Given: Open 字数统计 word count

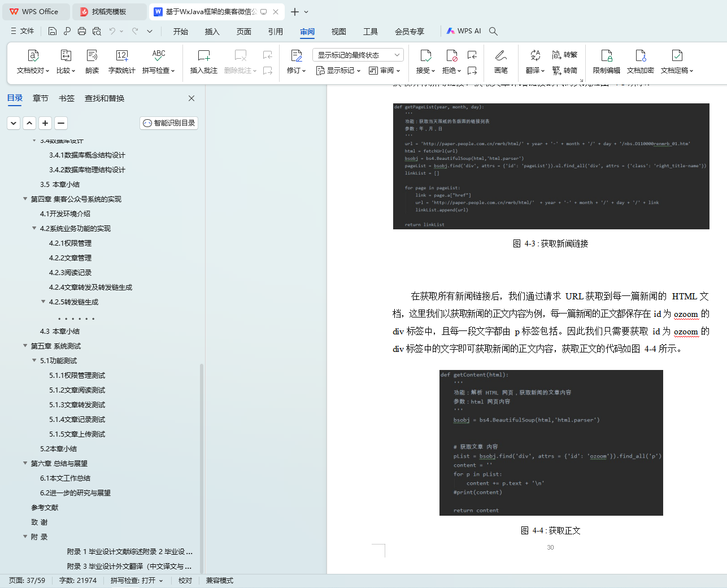Looking at the screenshot, I should pyautogui.click(x=122, y=62).
